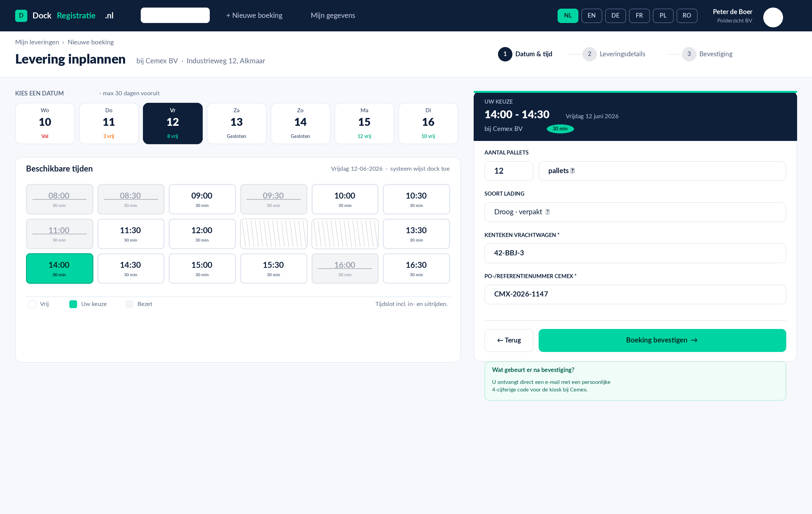This screenshot has width=812, height=514.
Task: Choose the 15:00 time slot
Action: tap(202, 269)
